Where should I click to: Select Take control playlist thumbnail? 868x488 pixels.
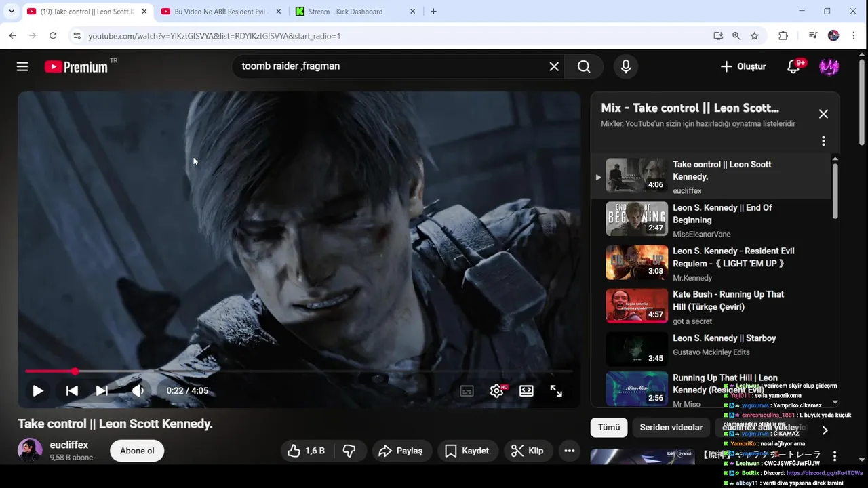point(636,176)
